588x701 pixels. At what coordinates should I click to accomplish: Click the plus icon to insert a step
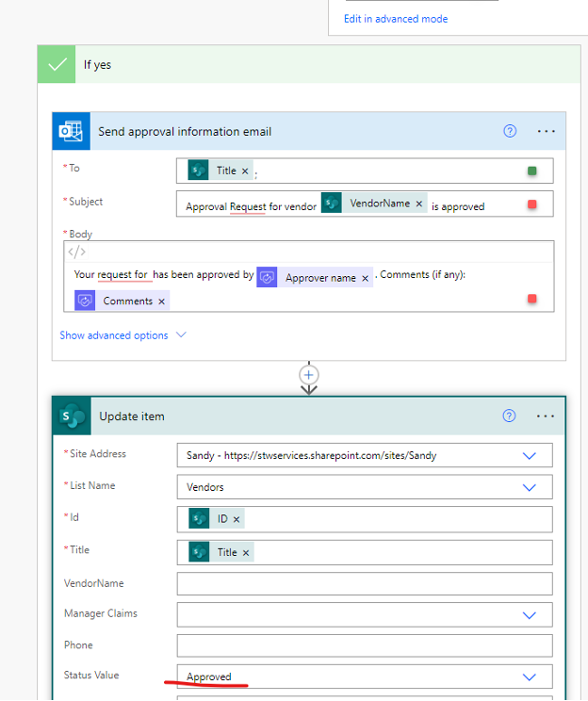tap(308, 375)
